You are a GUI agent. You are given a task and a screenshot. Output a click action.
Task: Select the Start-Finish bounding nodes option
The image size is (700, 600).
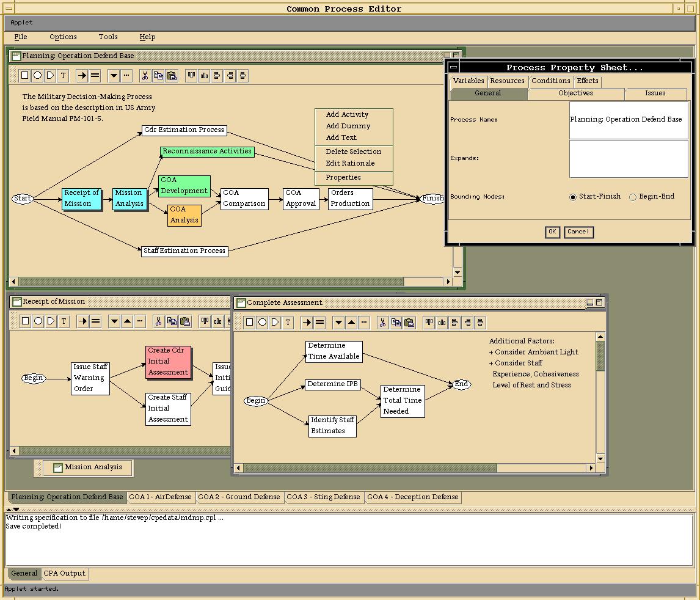(x=573, y=197)
